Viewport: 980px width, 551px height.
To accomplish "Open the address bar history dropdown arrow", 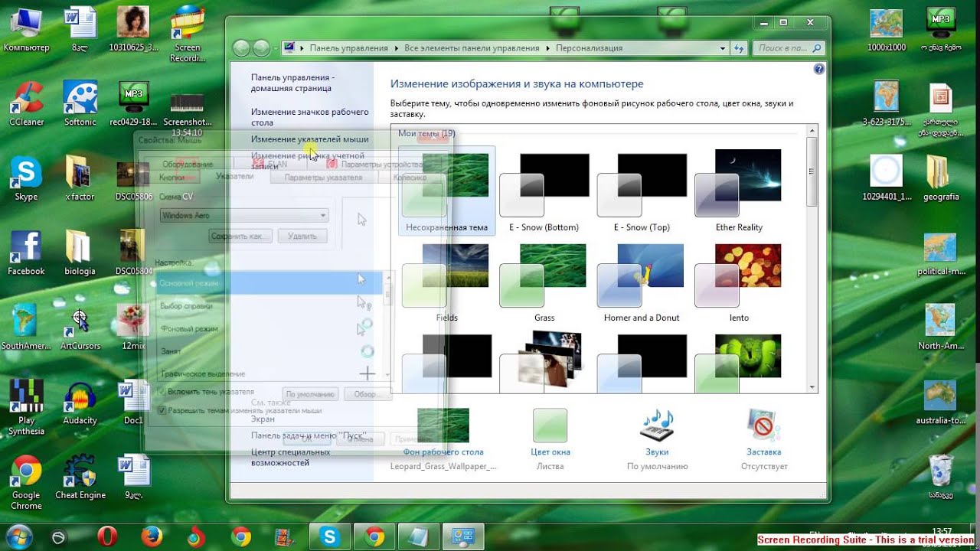I will 724,48.
